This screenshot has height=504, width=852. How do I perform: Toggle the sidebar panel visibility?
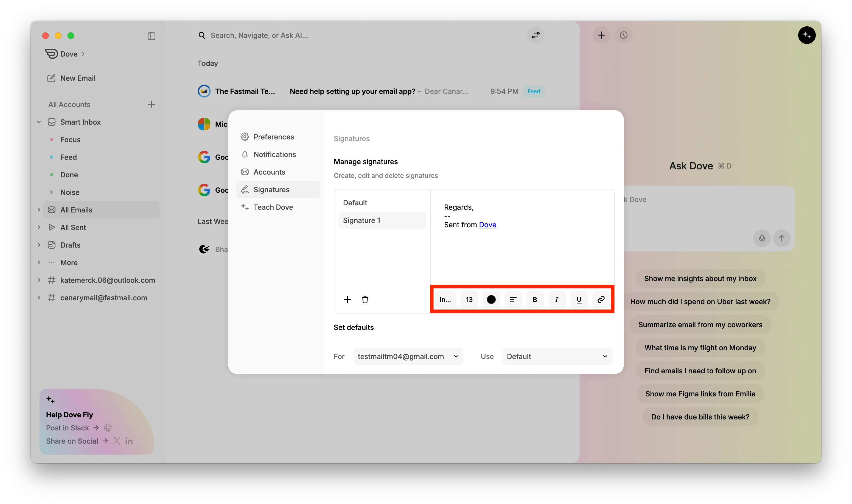[152, 36]
